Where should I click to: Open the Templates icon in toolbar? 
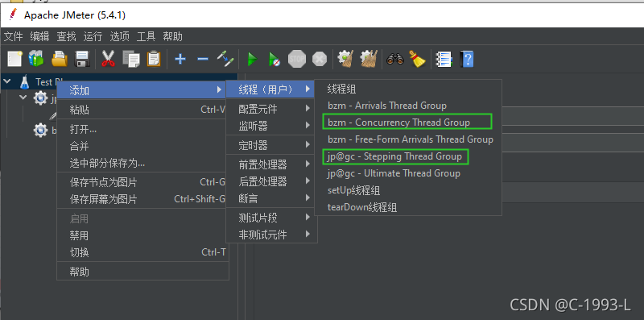[36, 59]
